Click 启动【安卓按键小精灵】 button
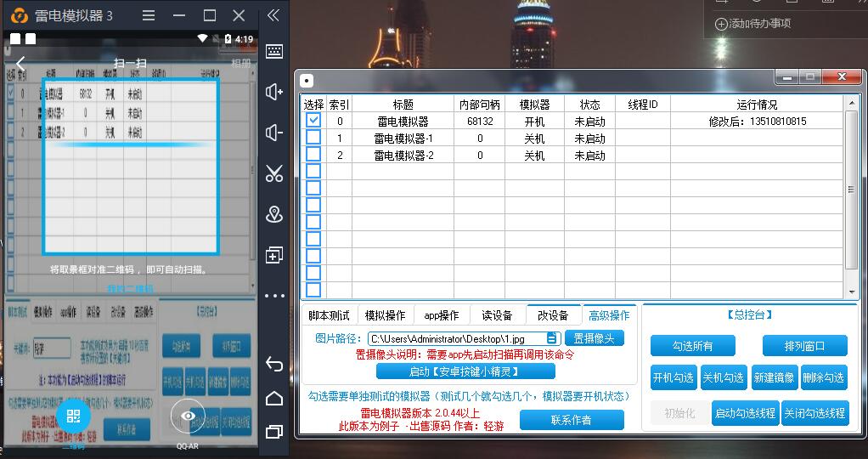Image resolution: width=868 pixels, height=459 pixels. click(x=465, y=371)
